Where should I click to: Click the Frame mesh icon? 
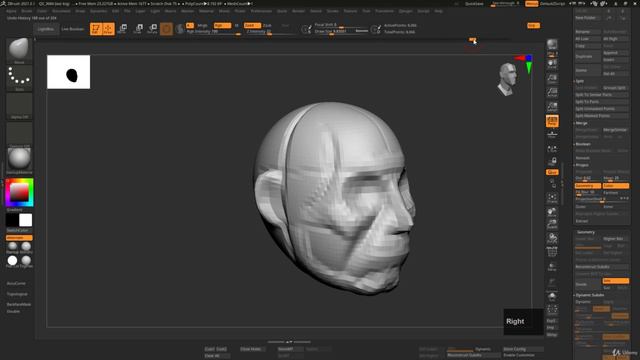pos(552,198)
